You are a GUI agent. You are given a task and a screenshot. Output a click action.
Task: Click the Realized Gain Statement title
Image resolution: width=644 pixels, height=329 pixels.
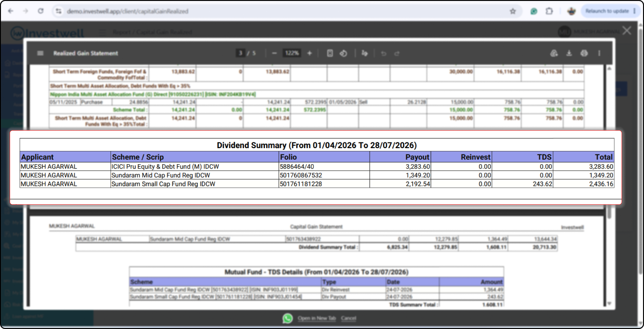pyautogui.click(x=86, y=53)
